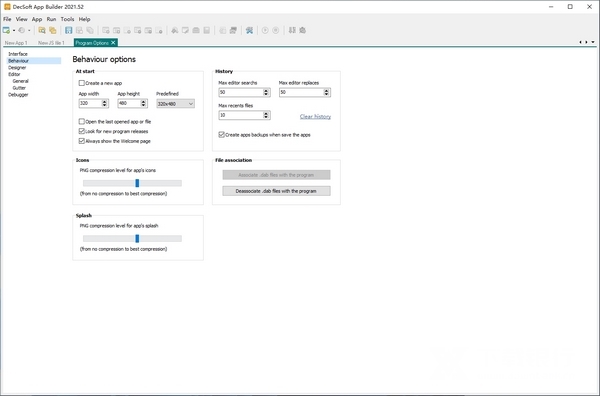Select Gutter under Editor in options tree
This screenshot has height=396, width=600.
pos(19,88)
